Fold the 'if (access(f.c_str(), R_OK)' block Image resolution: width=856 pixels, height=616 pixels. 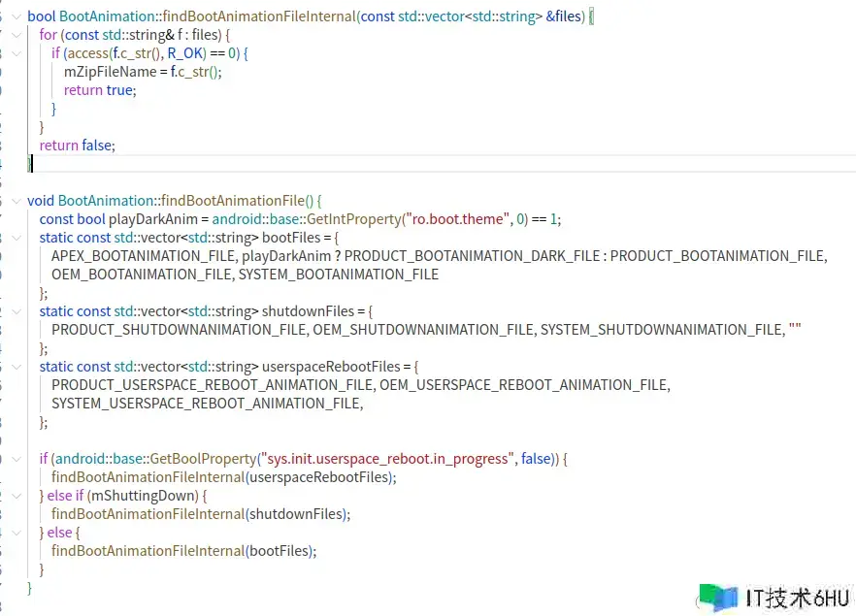pos(16,53)
